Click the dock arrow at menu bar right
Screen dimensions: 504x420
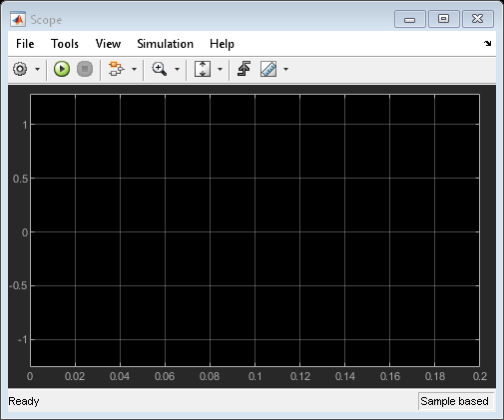[x=487, y=43]
